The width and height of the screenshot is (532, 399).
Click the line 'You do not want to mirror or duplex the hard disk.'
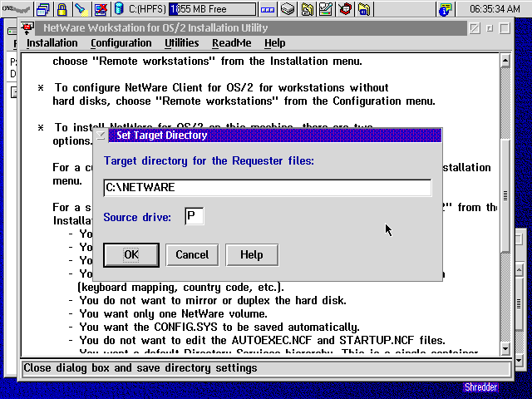coord(213,301)
